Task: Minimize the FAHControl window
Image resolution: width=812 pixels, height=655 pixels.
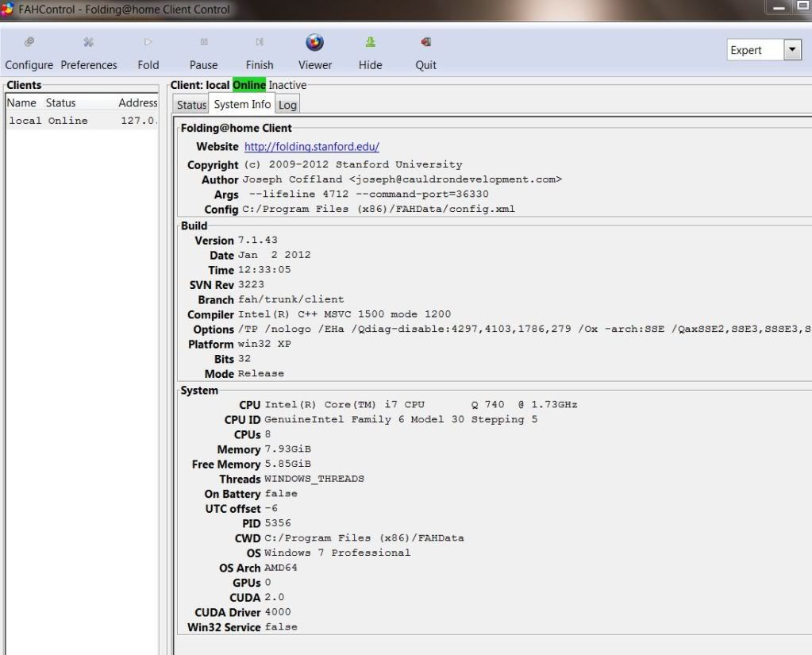Action: 779,7
